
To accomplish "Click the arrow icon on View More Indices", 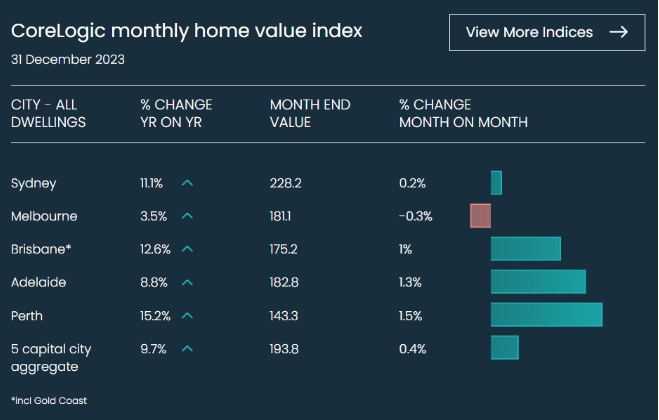I will (618, 32).
